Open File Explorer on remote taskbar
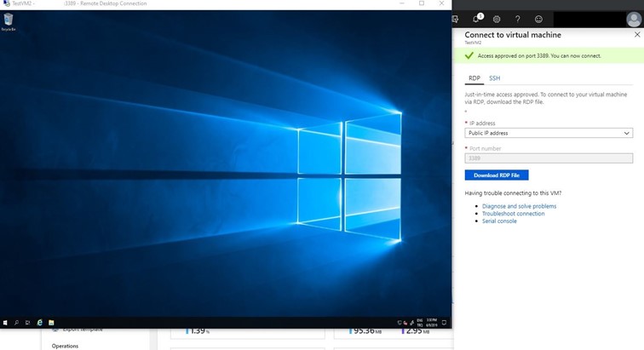Image resolution: width=644 pixels, height=350 pixels. point(51,323)
